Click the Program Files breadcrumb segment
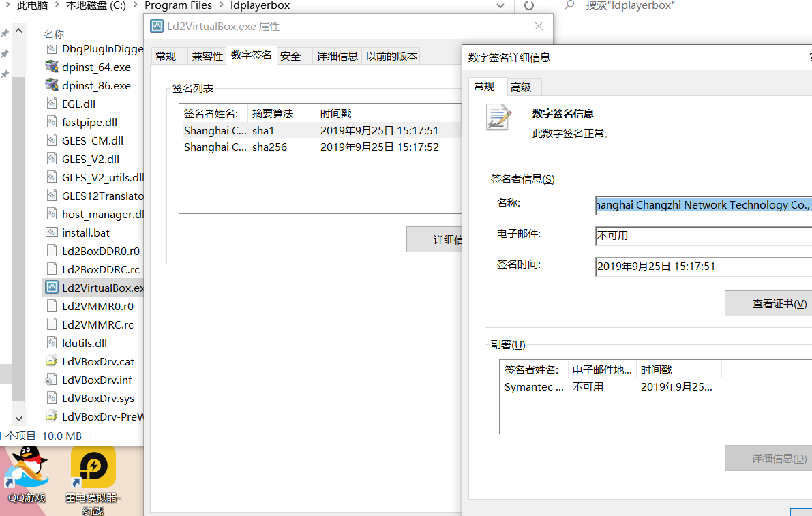This screenshot has width=812, height=516. click(178, 5)
